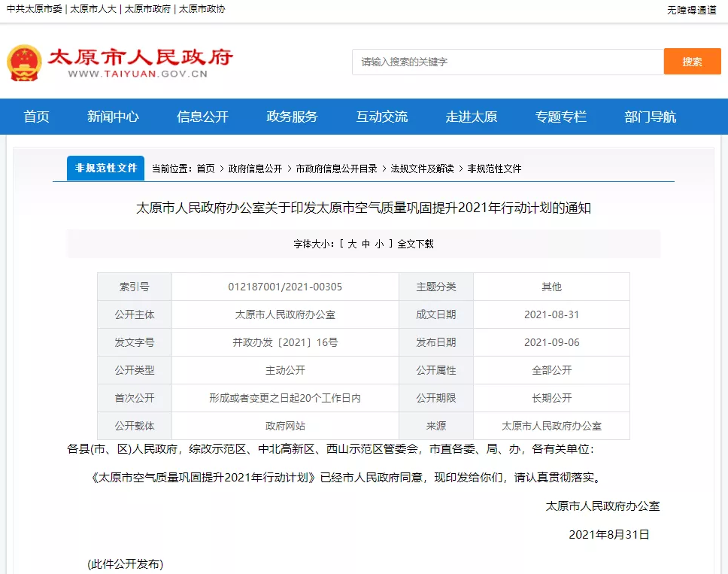Click the 长期公开 cell

point(551,399)
